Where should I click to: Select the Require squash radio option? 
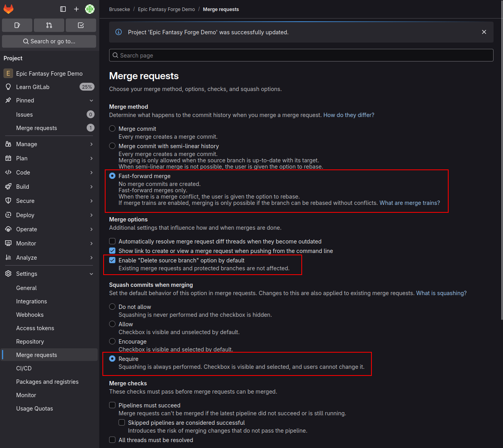112,359
